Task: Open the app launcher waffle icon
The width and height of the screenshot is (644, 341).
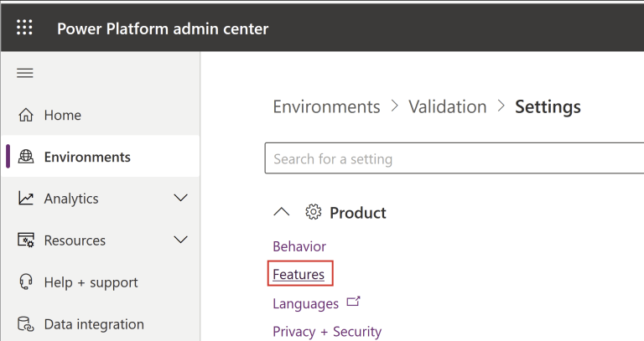Action: tap(24, 28)
